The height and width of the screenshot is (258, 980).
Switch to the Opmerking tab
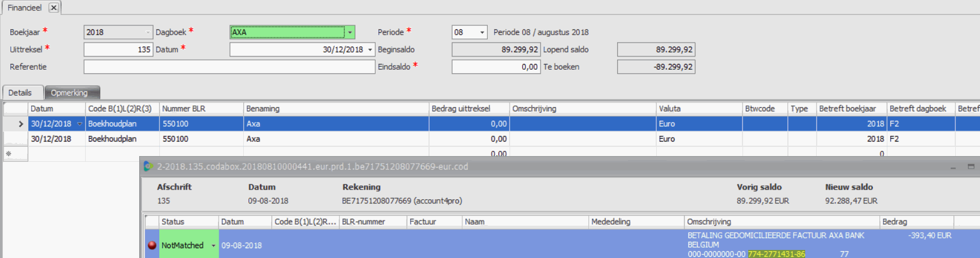point(69,93)
